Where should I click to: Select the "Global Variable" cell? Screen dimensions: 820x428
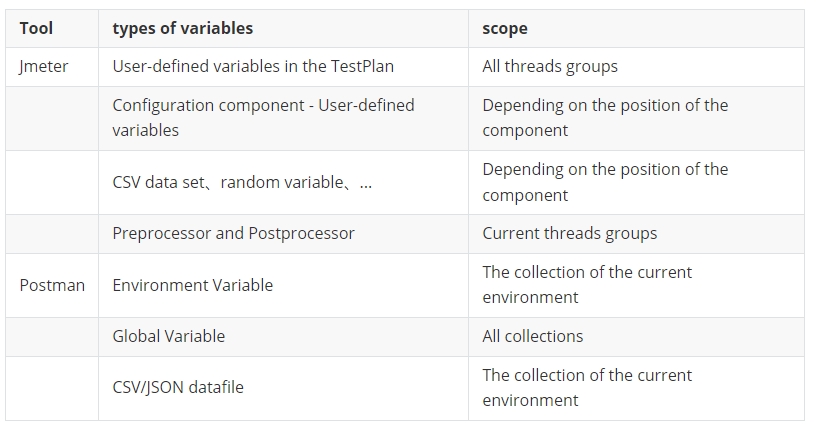(x=168, y=336)
